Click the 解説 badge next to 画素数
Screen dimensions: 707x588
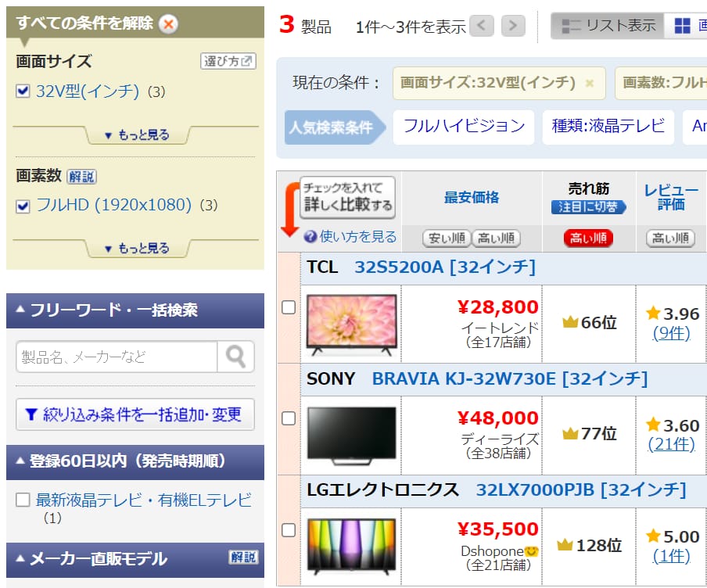pos(82,177)
